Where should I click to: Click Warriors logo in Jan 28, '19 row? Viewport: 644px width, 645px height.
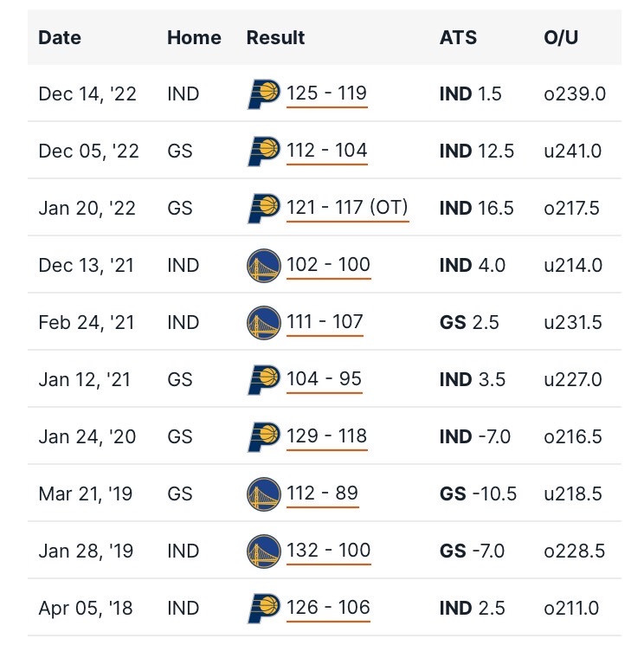pyautogui.click(x=264, y=551)
